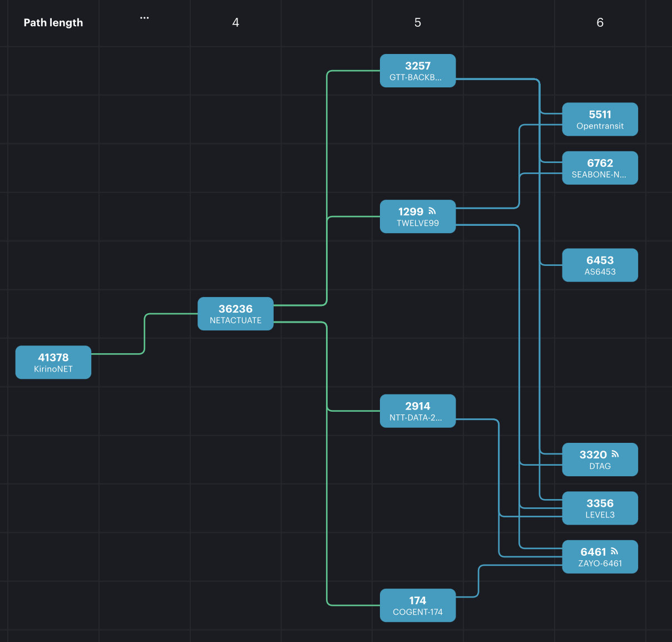The image size is (672, 642).
Task: Click the 3356 LEVEL3 node
Action: 600,508
